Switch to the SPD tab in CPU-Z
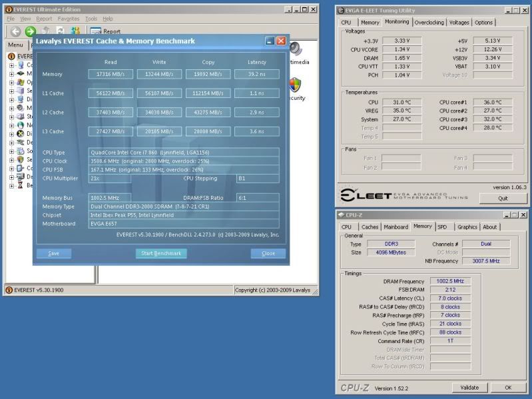This screenshot has width=532, height=399. 442,227
